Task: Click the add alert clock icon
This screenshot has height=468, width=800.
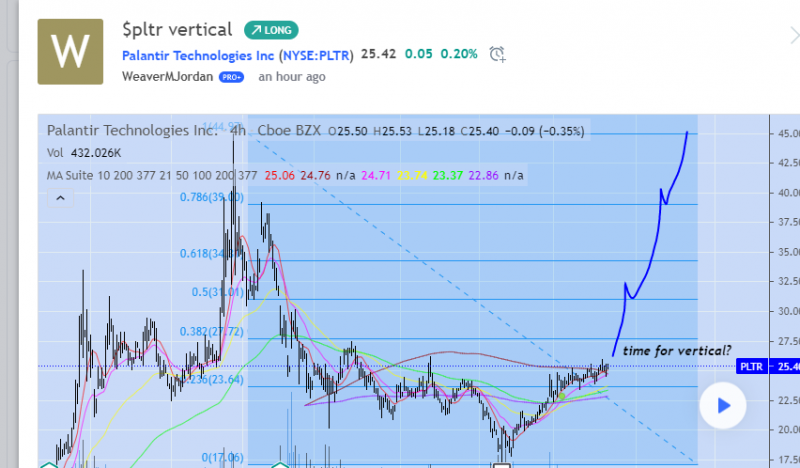Action: point(498,54)
